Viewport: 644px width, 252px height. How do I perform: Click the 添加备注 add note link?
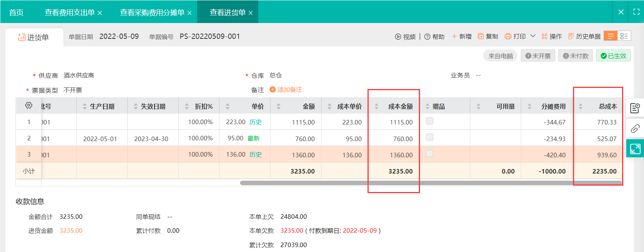point(286,90)
